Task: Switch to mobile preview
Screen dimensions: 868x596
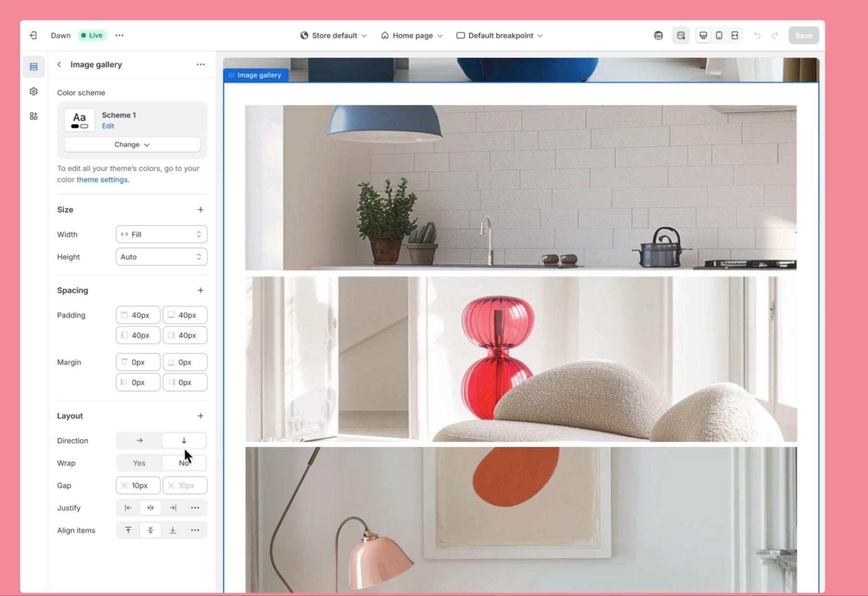Action: pyautogui.click(x=719, y=35)
